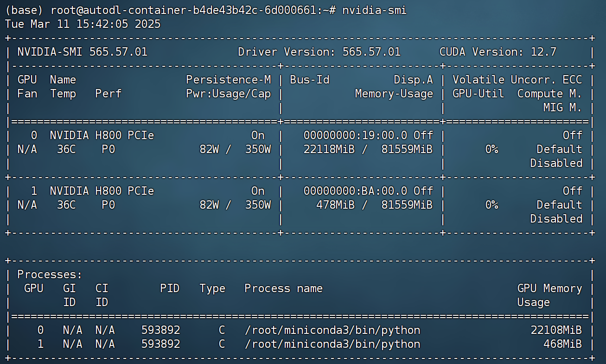Click the 'Memory-Usage' column header
The image size is (606, 364).
coord(394,94)
